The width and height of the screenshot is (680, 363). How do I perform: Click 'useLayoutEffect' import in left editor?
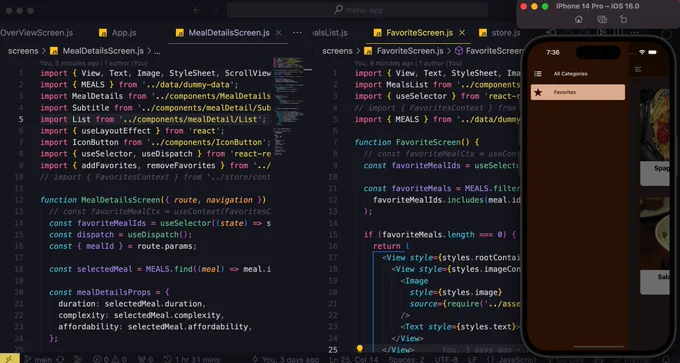tap(116, 131)
